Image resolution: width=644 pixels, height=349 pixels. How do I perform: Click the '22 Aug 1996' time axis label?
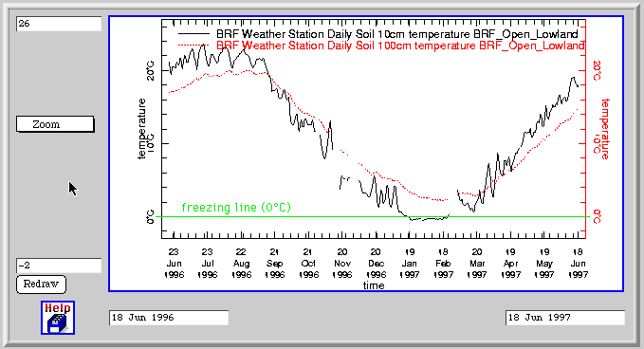[241, 264]
